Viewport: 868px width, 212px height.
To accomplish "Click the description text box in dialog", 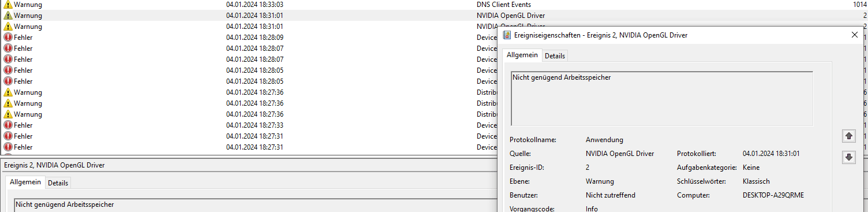I will (662, 98).
